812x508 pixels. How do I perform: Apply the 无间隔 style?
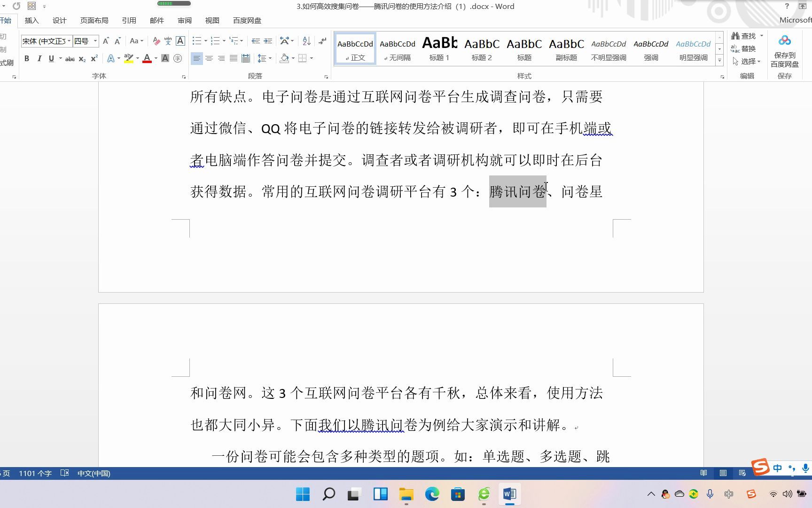398,48
